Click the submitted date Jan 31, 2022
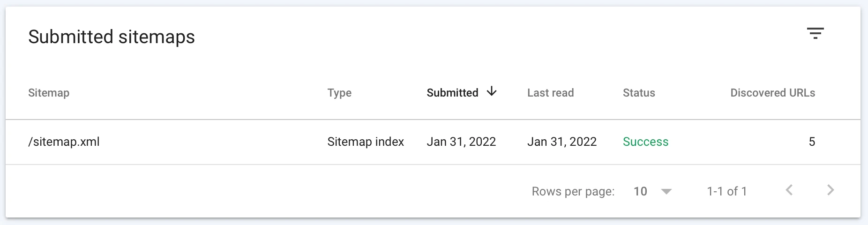This screenshot has width=868, height=225. point(461,142)
